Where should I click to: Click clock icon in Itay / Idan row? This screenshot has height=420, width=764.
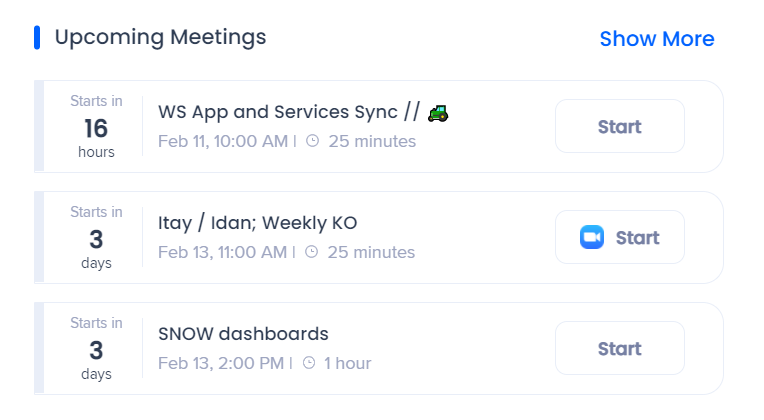click(312, 253)
